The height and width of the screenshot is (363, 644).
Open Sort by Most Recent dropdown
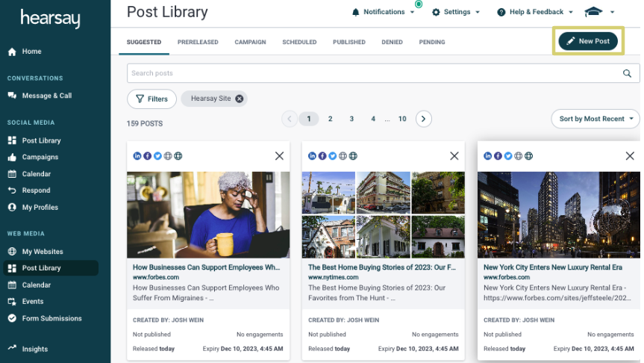point(595,119)
